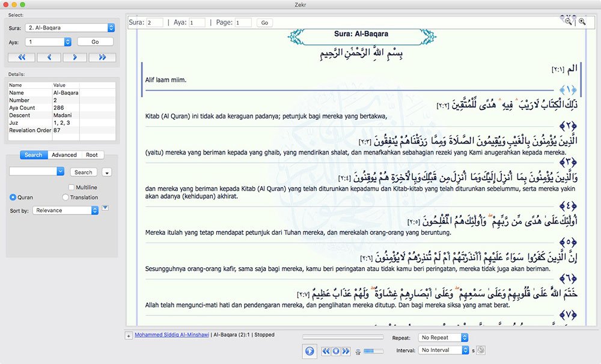
Task: Select the Translation radio button
Action: click(x=65, y=198)
